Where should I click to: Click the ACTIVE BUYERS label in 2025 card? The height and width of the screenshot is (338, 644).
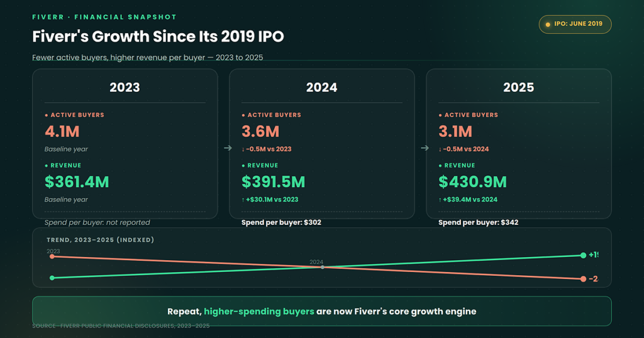468,115
